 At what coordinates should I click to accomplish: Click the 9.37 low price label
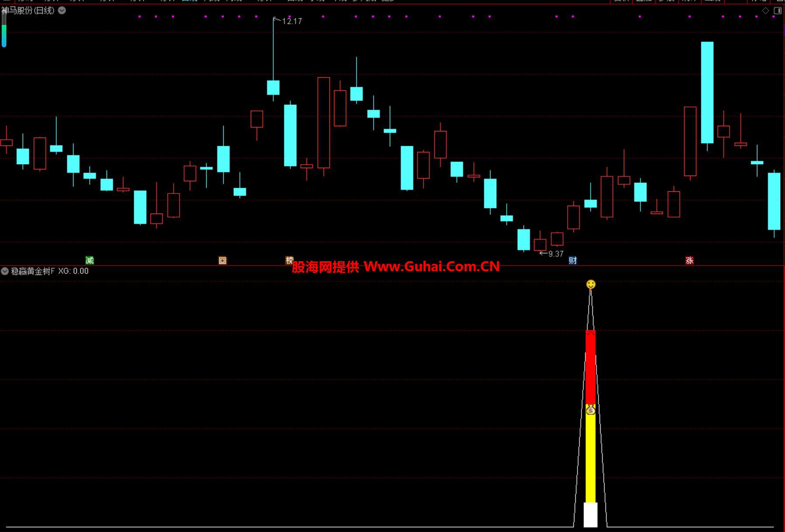556,254
